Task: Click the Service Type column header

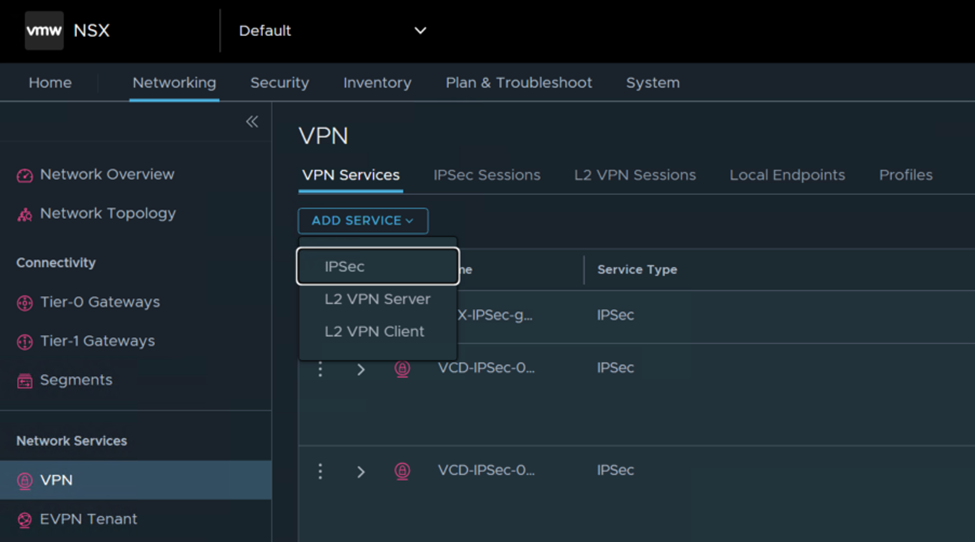Action: click(x=637, y=270)
